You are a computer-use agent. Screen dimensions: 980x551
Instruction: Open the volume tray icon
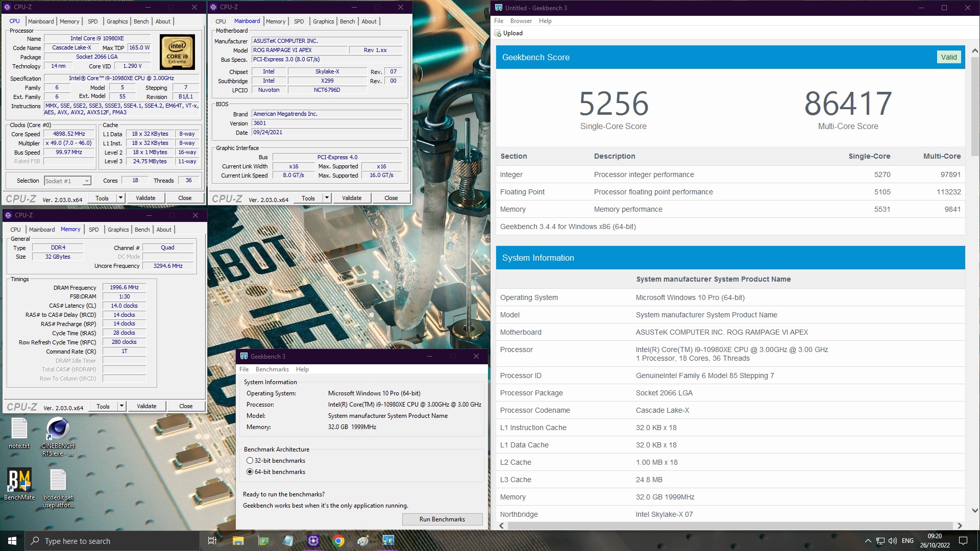(x=893, y=541)
